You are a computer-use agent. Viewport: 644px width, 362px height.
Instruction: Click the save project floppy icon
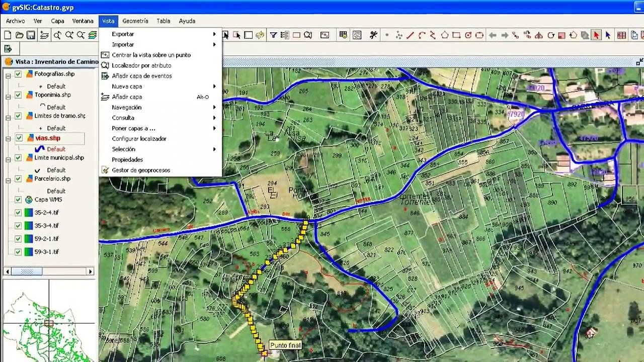[x=31, y=35]
